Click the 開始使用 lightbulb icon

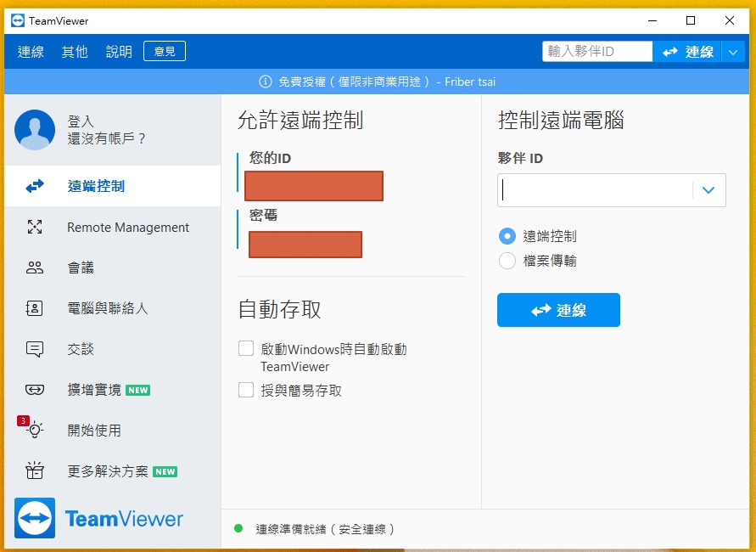[35, 431]
